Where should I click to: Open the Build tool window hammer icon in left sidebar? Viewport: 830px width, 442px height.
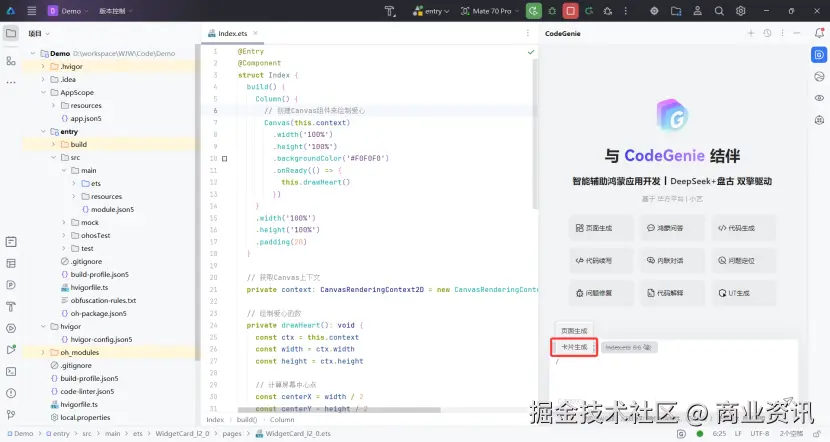(11, 306)
